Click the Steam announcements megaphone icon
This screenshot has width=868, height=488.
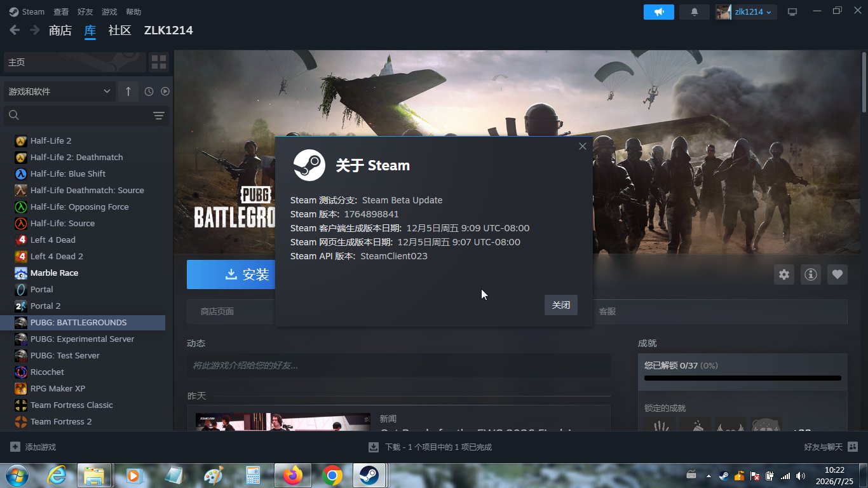[x=658, y=12]
